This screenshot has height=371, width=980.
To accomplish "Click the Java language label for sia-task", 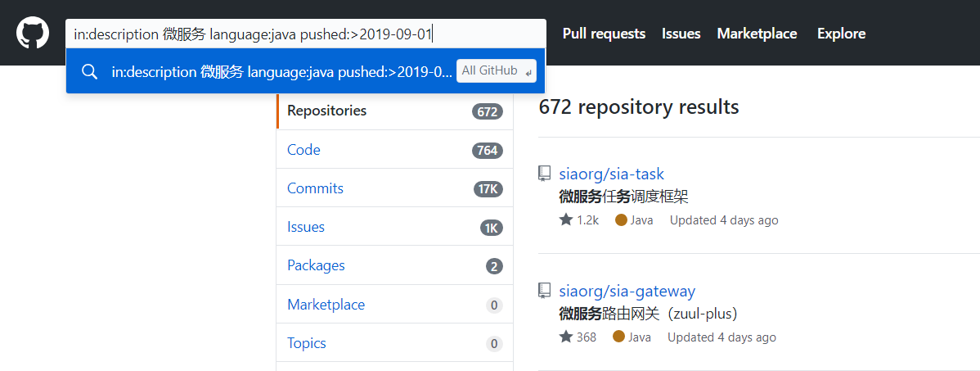I will point(642,219).
